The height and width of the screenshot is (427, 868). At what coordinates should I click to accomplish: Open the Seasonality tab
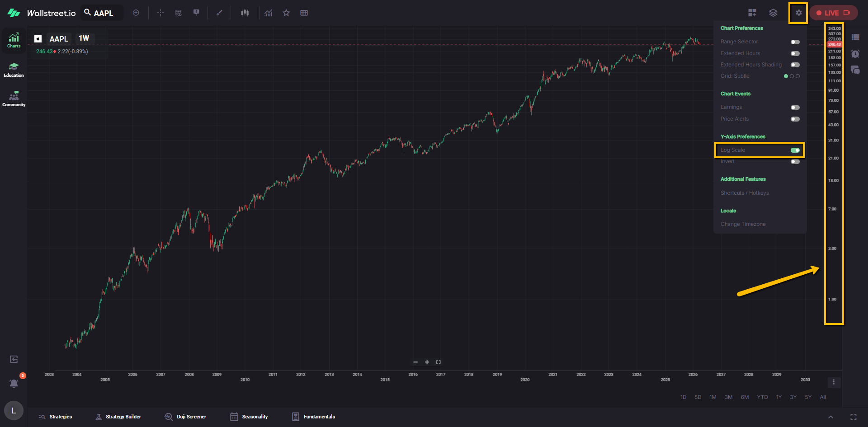pos(249,417)
